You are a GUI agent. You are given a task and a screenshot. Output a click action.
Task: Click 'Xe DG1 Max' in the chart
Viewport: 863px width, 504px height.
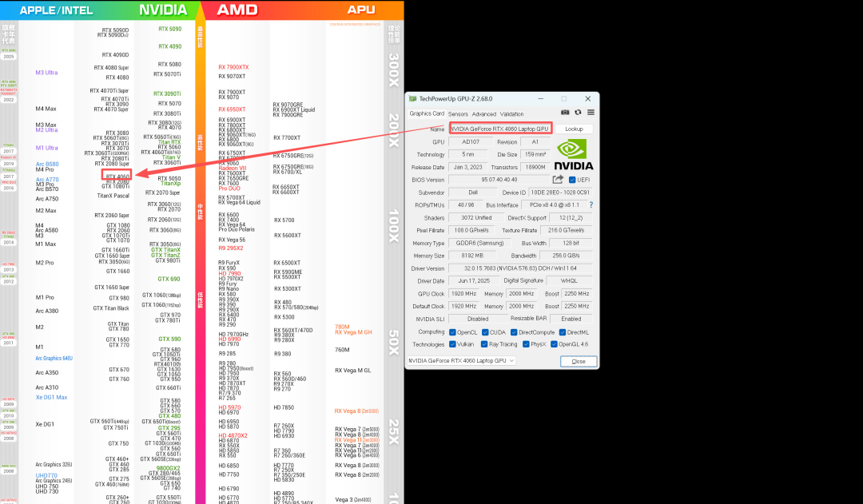[52, 397]
